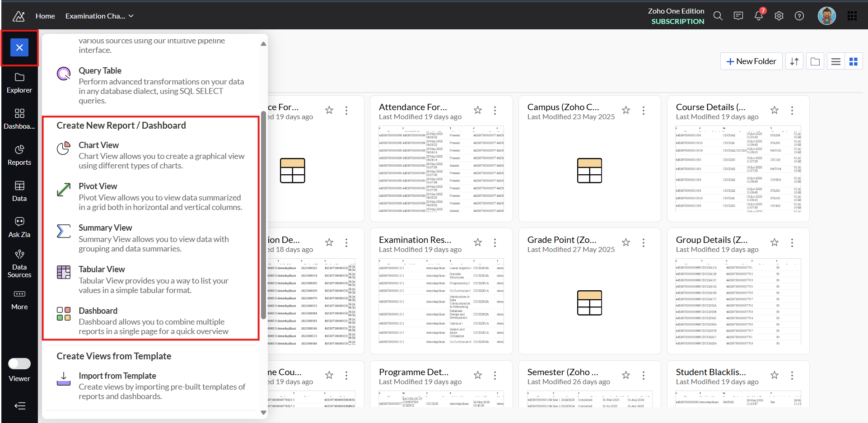Open more options for Grade Point card
This screenshot has height=423, width=868.
pyautogui.click(x=644, y=243)
